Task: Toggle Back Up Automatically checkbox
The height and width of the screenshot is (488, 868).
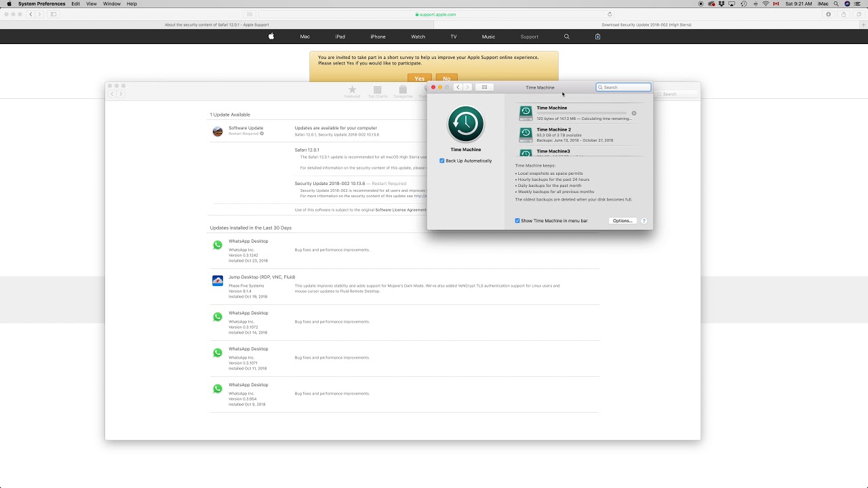Action: click(441, 161)
